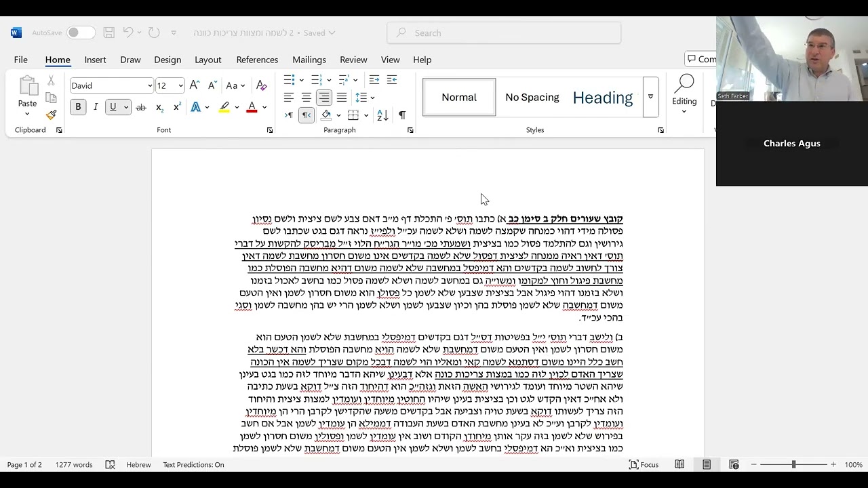
Task: Increase paragraph indent
Action: pyautogui.click(x=391, y=80)
